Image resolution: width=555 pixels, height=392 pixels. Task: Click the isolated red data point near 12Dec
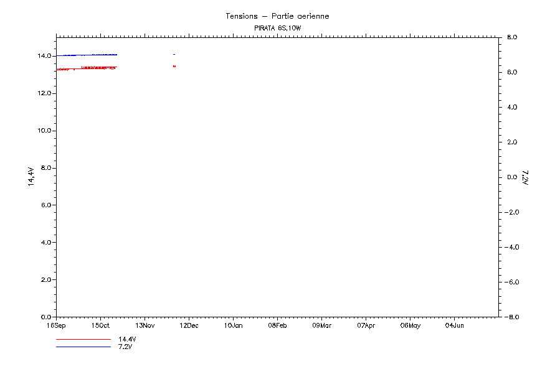point(174,66)
